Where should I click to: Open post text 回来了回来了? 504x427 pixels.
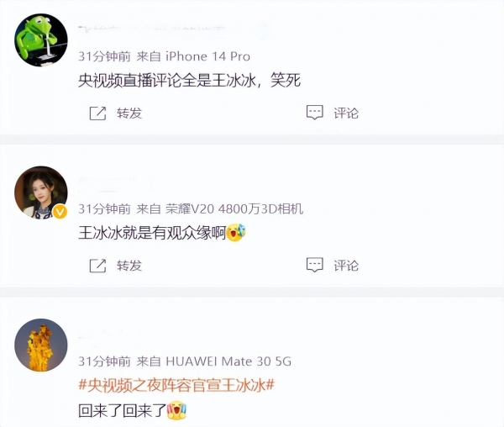(x=122, y=410)
